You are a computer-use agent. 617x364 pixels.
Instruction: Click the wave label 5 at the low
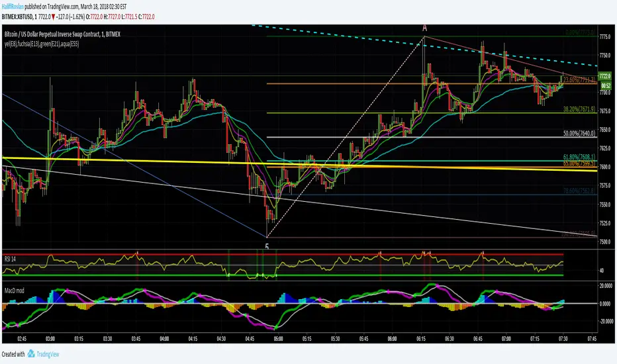(x=267, y=247)
